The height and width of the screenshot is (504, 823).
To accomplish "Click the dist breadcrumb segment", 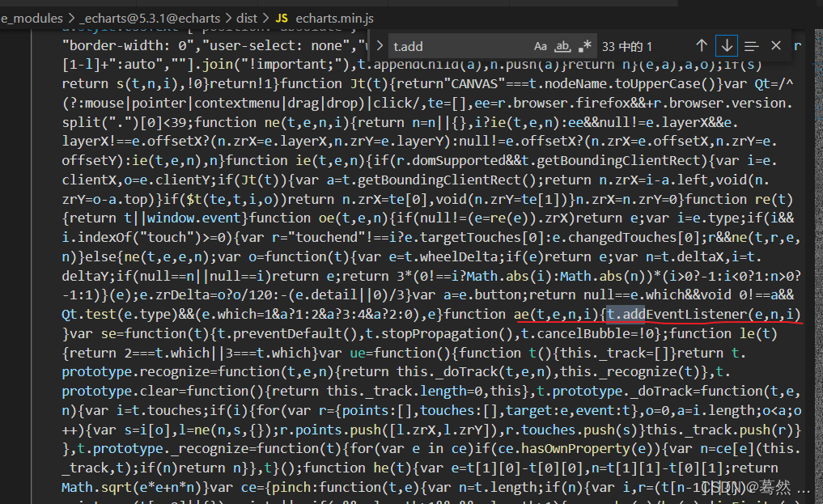I will (247, 19).
